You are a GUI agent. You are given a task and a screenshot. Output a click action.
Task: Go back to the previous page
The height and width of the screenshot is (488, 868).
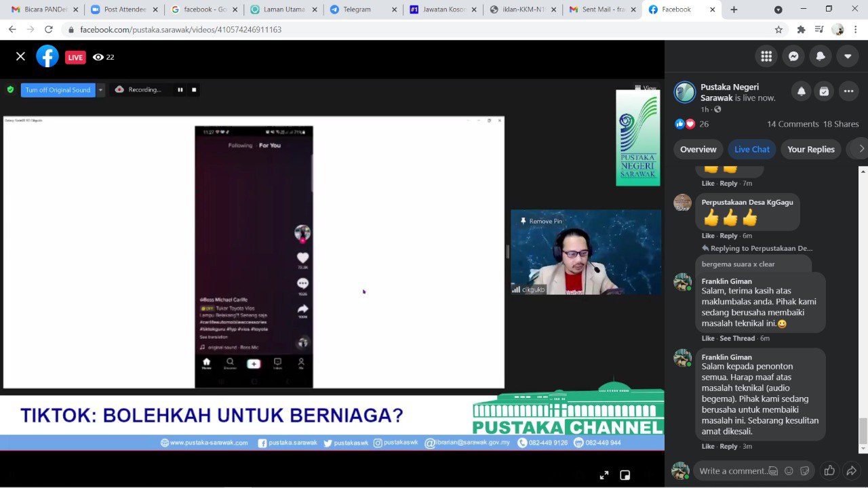pyautogui.click(x=13, y=30)
